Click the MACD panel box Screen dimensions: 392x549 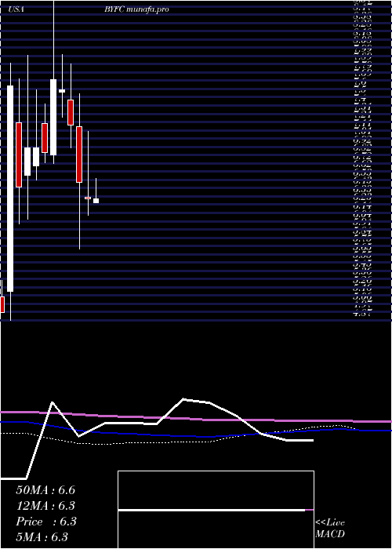[216, 510]
